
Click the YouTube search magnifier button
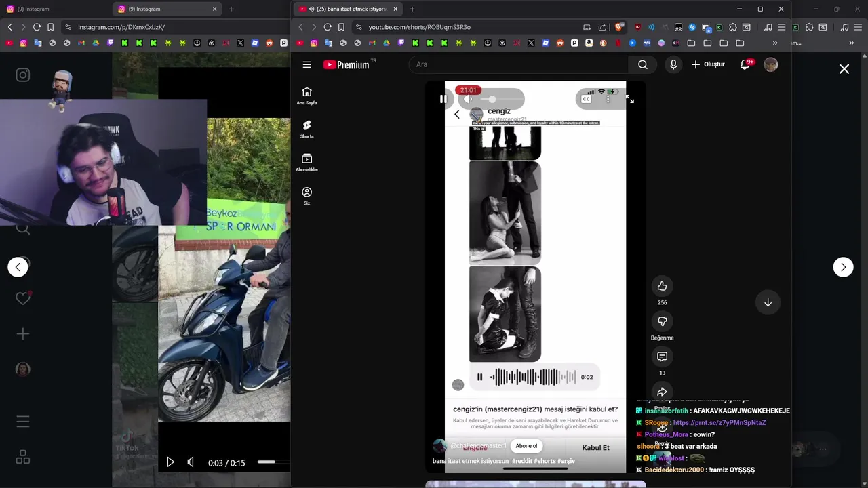pos(643,64)
